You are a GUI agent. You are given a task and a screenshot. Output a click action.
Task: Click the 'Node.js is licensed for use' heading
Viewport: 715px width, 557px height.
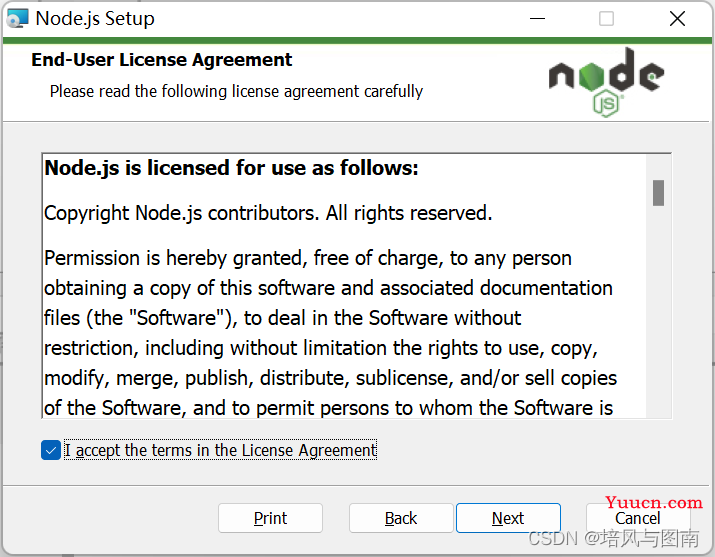(231, 168)
